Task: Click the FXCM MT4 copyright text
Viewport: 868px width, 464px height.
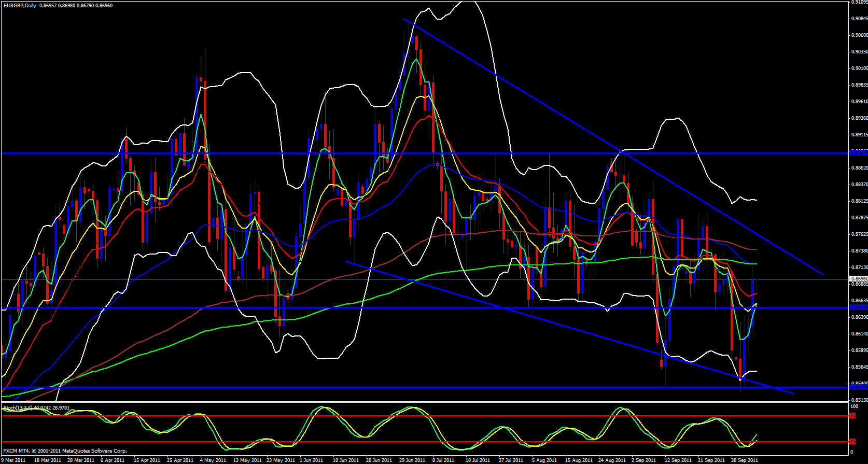Action: pyautogui.click(x=65, y=451)
